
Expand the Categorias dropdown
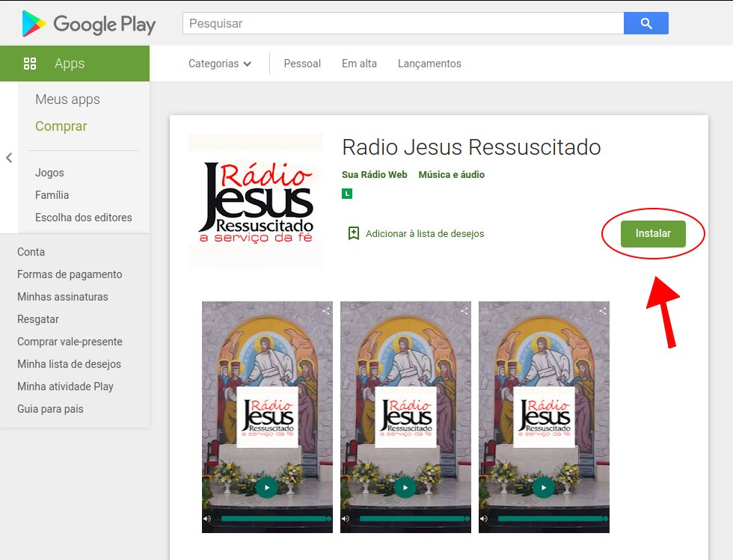click(x=219, y=64)
